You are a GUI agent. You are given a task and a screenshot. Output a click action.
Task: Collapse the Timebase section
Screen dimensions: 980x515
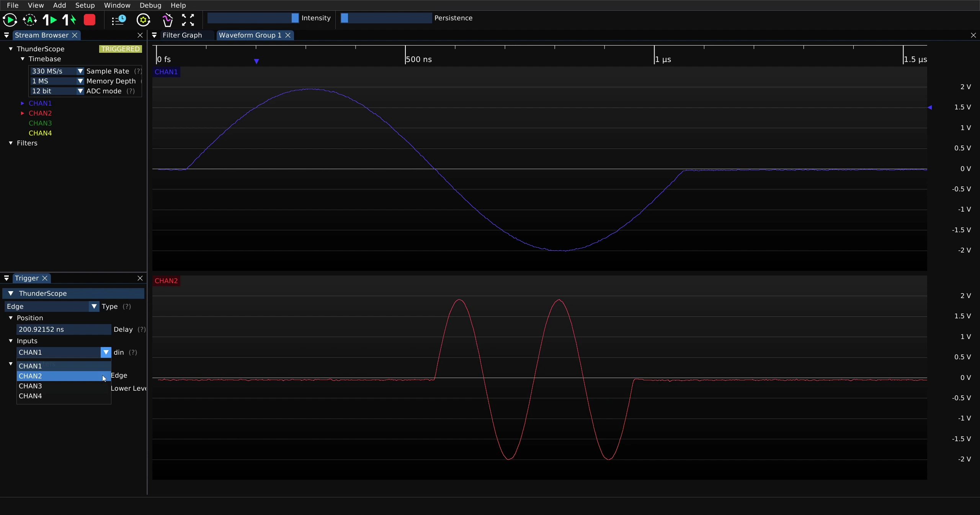23,59
